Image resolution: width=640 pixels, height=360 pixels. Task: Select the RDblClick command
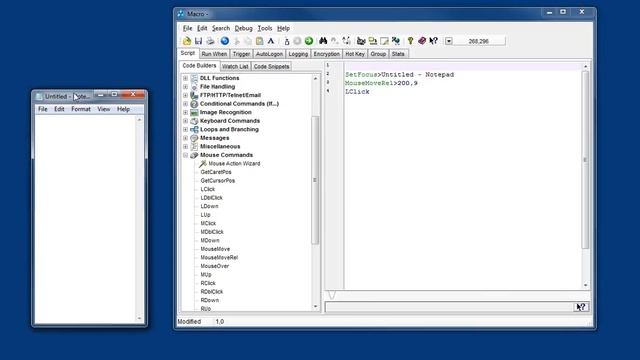click(x=212, y=292)
